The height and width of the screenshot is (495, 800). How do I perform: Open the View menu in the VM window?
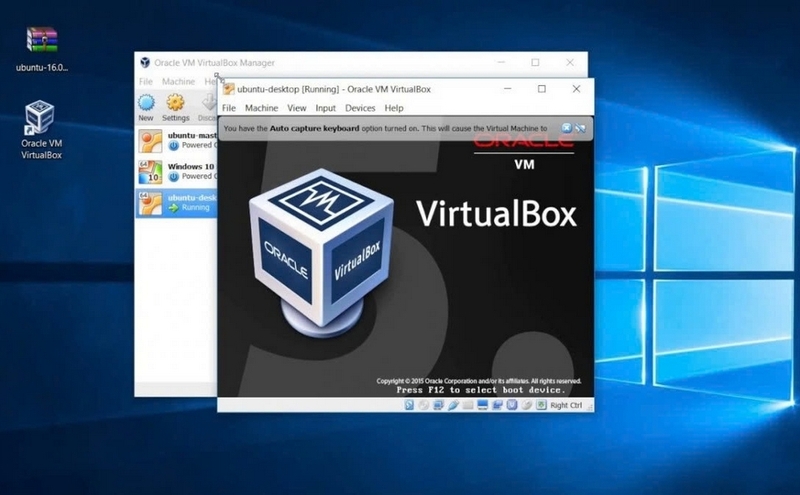(x=296, y=108)
